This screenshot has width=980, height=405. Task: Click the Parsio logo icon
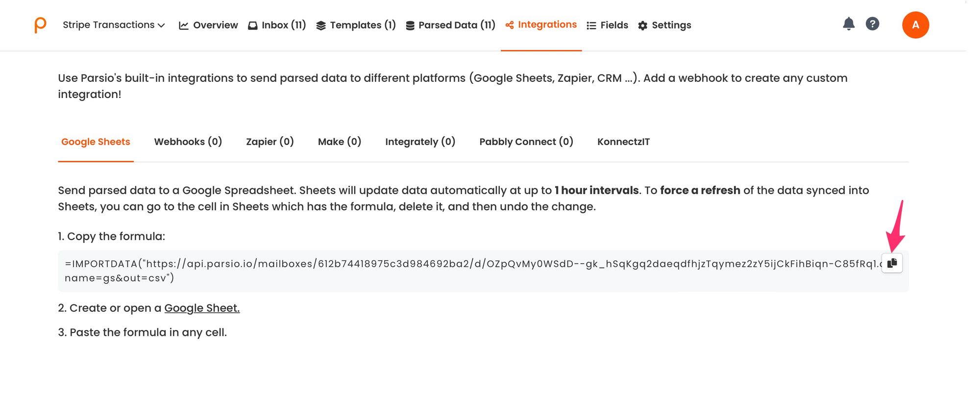click(x=40, y=25)
